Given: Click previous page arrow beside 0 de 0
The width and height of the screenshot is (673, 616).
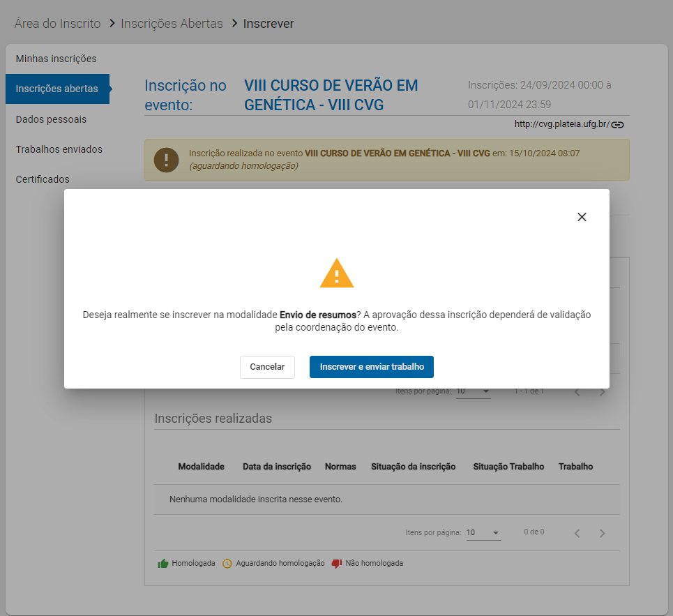Looking at the screenshot, I should (577, 533).
